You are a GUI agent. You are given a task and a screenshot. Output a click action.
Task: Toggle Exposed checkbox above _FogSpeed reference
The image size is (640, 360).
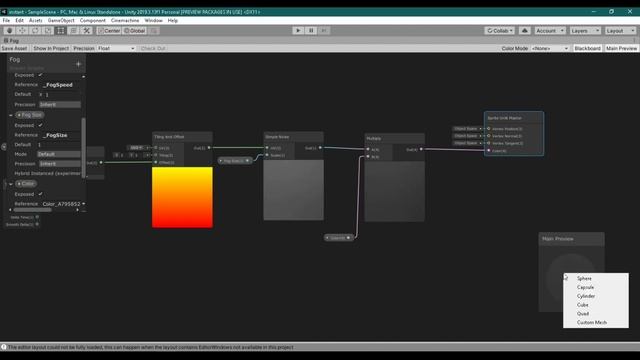pos(40,75)
